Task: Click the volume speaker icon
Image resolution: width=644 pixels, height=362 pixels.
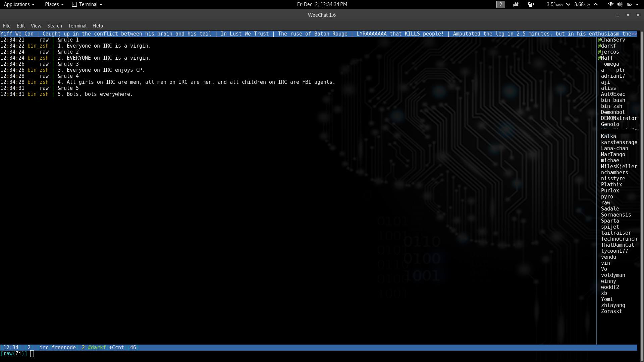Action: (x=620, y=4)
